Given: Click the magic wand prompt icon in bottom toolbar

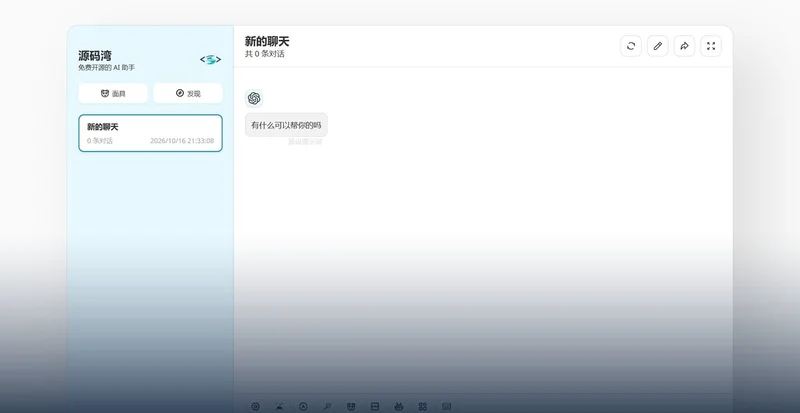Looking at the screenshot, I should point(327,406).
